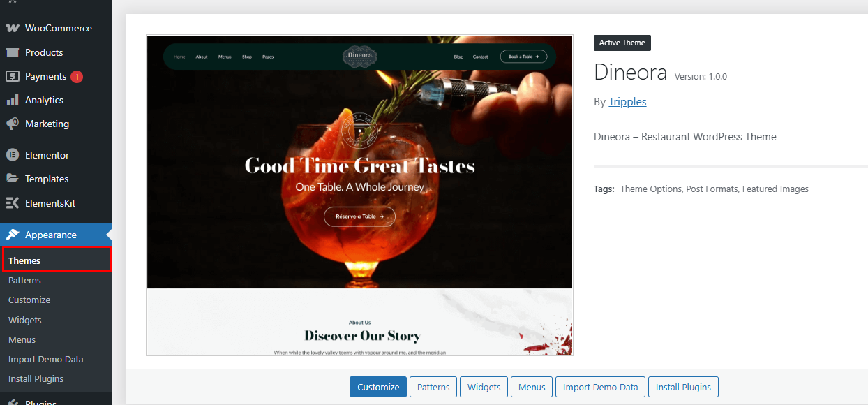868x405 pixels.
Task: Open the Tripples author link
Action: point(627,102)
